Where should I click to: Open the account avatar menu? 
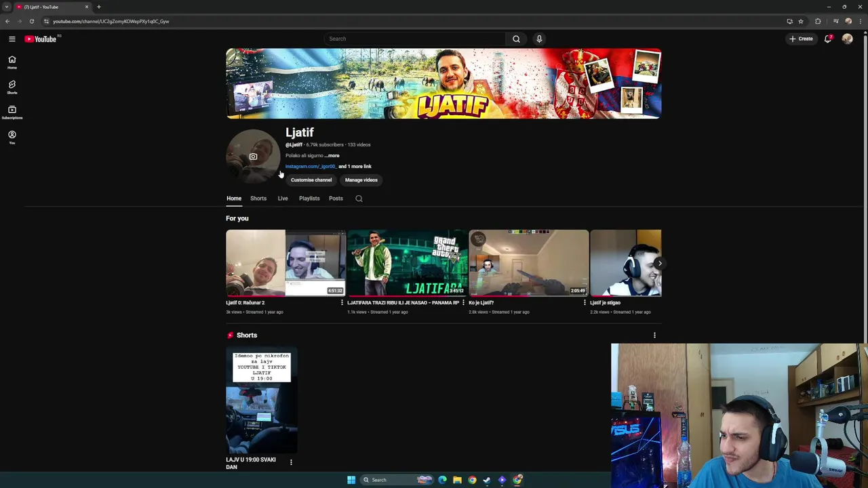pos(847,39)
